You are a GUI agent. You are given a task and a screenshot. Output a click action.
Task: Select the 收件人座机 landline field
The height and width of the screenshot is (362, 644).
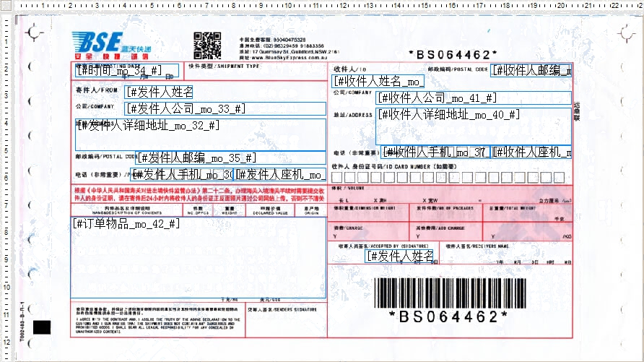[x=532, y=152]
